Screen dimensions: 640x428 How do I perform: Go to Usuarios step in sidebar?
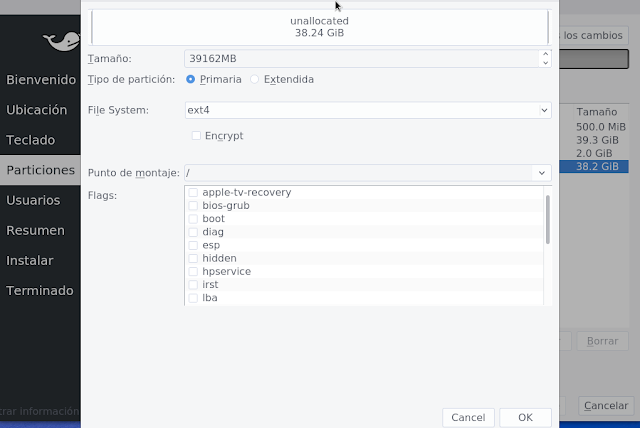click(33, 200)
